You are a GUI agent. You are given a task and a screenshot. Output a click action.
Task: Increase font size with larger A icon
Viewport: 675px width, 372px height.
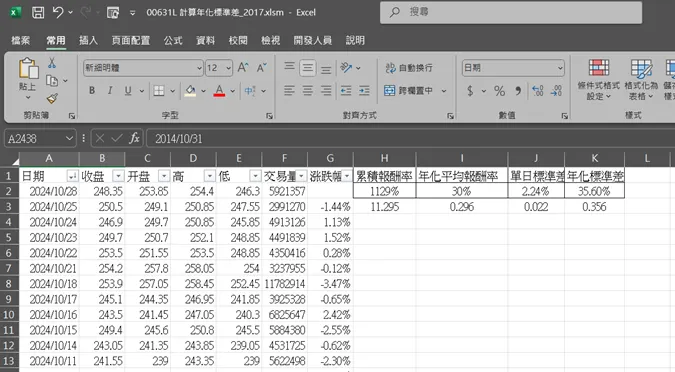(x=243, y=68)
